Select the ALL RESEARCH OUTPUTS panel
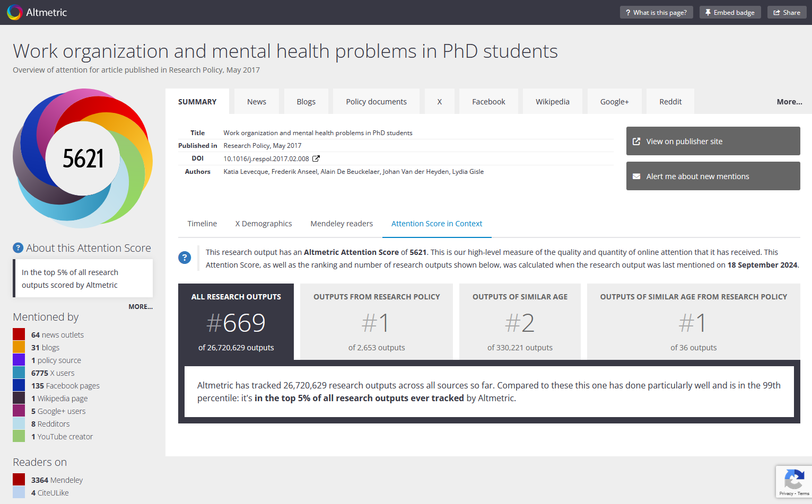The height and width of the screenshot is (504, 812). click(236, 322)
